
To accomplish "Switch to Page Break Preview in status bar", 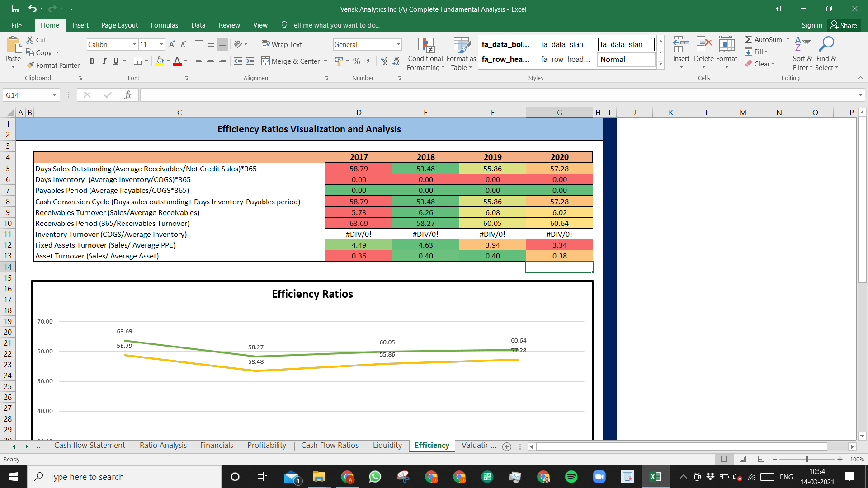I will pos(761,459).
